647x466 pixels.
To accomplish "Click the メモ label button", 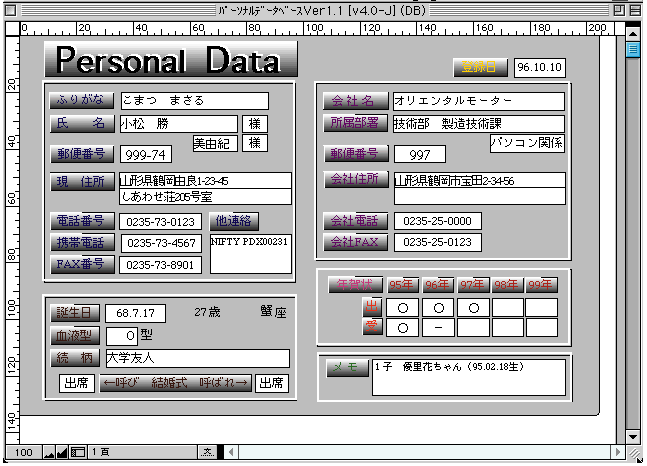I will click(347, 368).
